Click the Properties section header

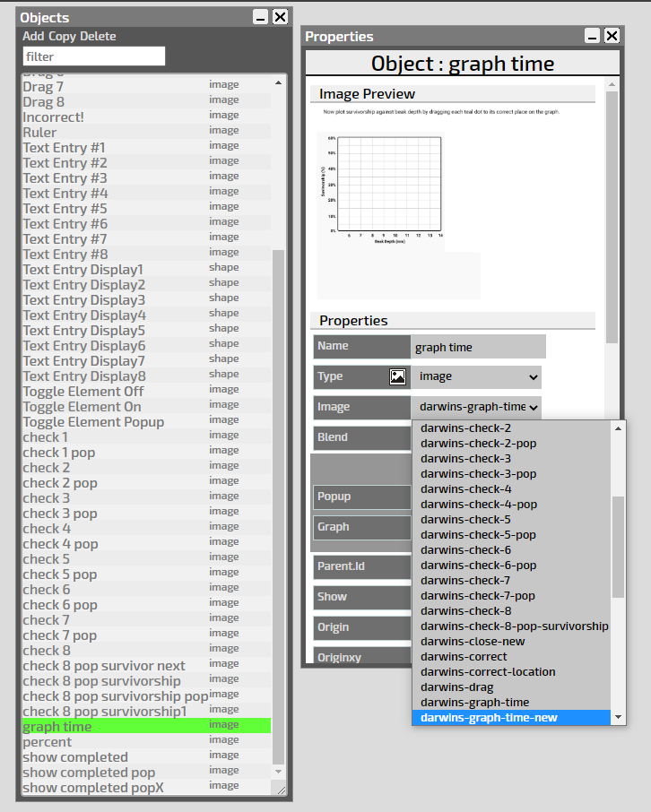[453, 321]
